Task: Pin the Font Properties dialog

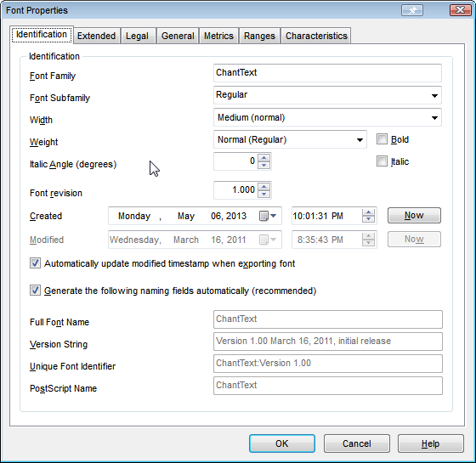Action: coord(412,10)
